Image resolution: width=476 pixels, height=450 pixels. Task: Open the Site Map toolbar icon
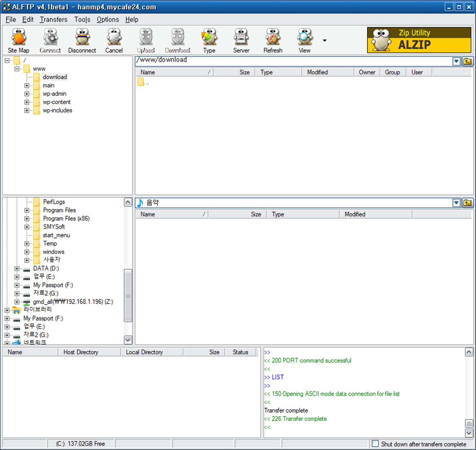click(x=19, y=41)
